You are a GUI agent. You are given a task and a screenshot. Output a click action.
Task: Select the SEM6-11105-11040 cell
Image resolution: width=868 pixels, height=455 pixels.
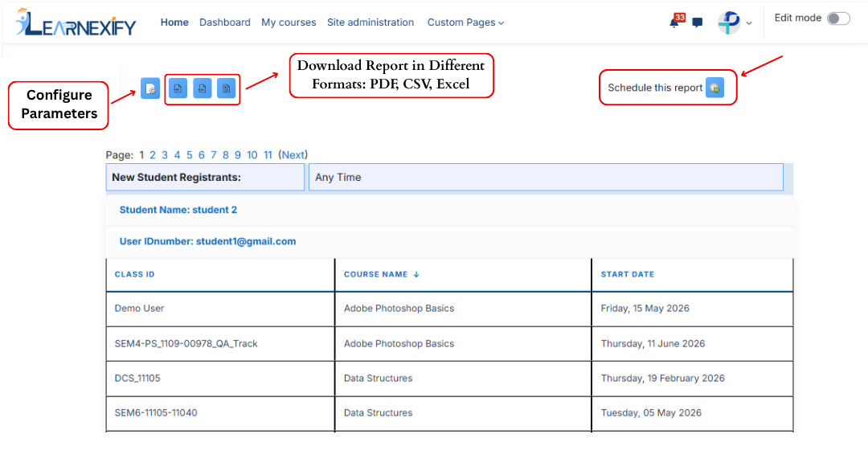point(220,413)
